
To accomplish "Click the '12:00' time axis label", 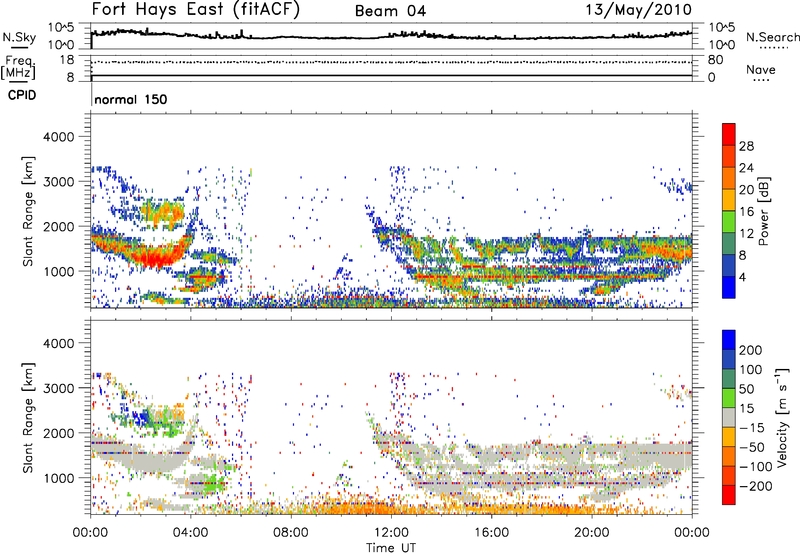I will pos(391,533).
